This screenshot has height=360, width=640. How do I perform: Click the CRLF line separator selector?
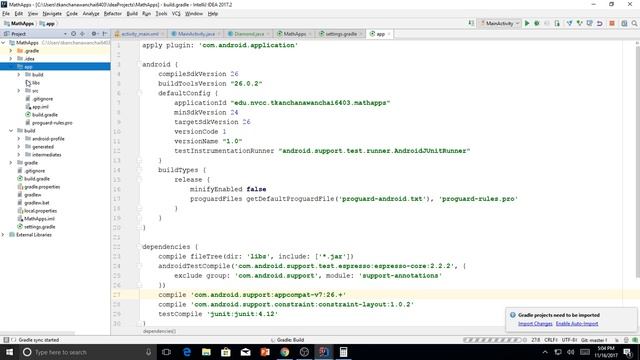(551, 340)
